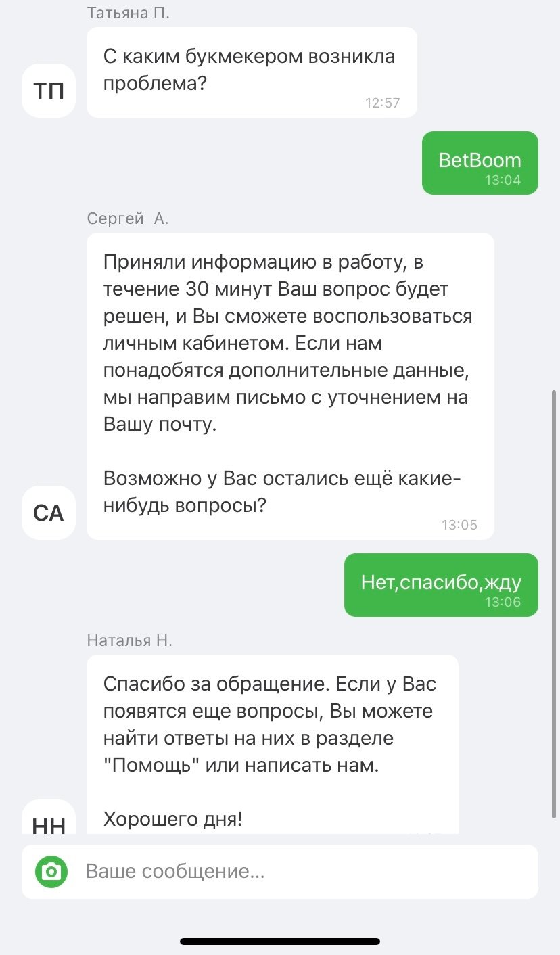The width and height of the screenshot is (560, 955).
Task: Tap the sender name "Татьяна П."
Action: pos(129,13)
